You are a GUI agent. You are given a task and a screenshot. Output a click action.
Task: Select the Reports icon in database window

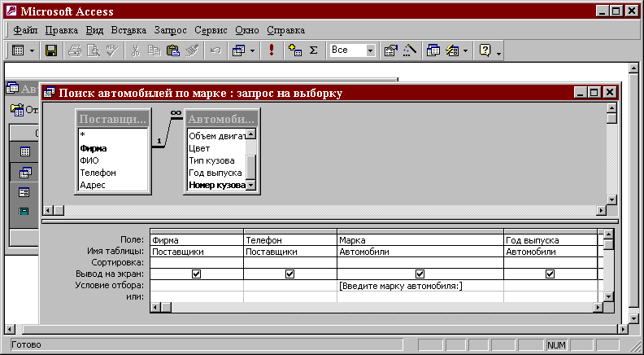pos(24,212)
